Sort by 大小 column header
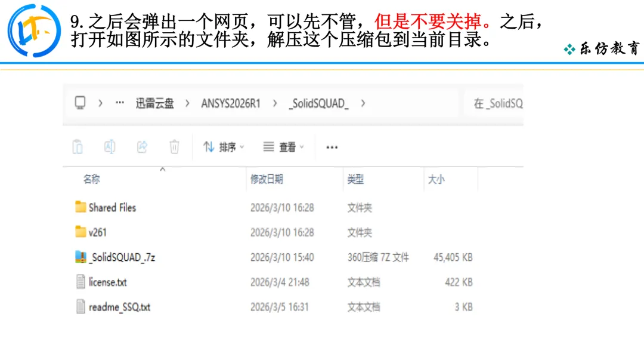This screenshot has height=363, width=644. coord(436,179)
